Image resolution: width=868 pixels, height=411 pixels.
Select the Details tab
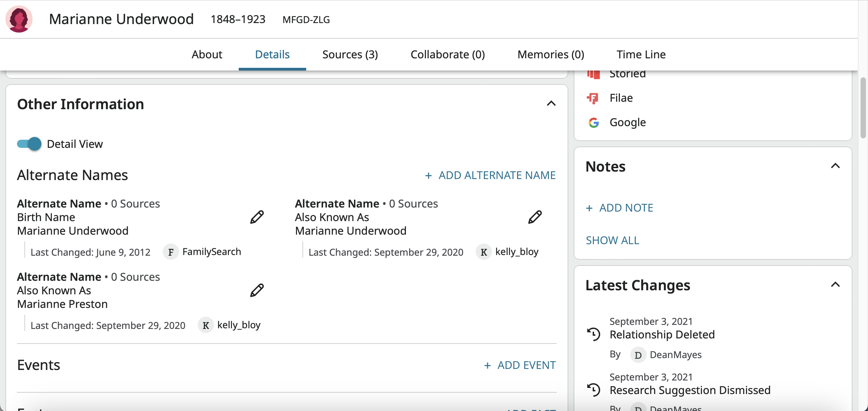click(x=272, y=54)
